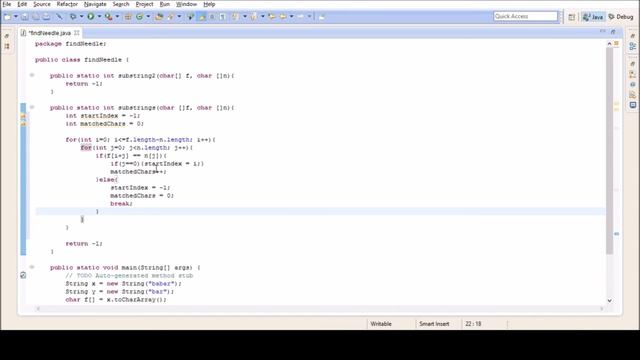
Task: Open the Project menu
Action: coord(144,4)
